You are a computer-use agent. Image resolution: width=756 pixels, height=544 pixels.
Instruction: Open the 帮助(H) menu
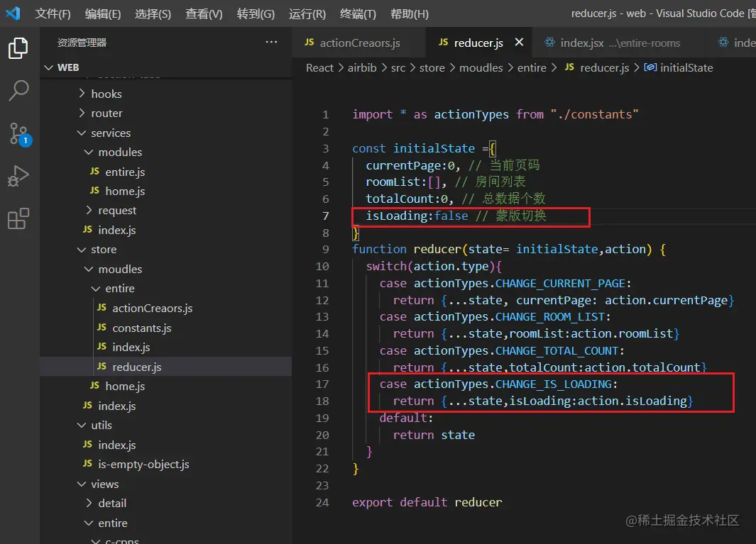(410, 13)
